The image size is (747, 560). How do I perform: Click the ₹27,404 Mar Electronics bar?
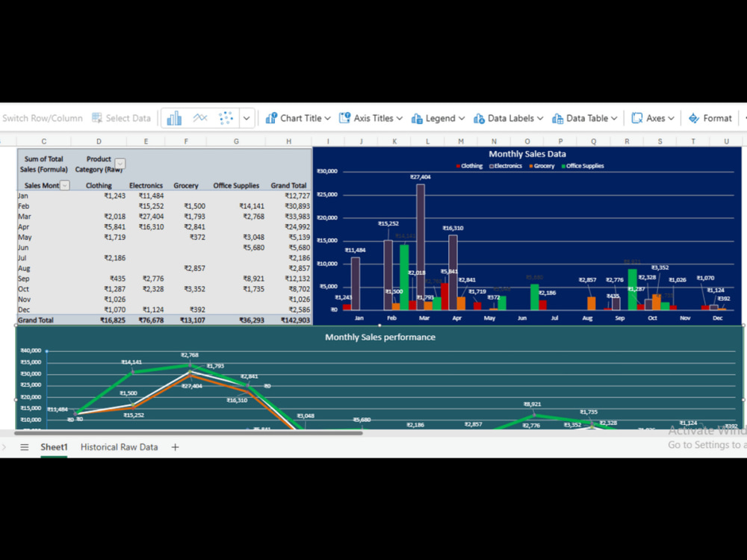(421, 246)
